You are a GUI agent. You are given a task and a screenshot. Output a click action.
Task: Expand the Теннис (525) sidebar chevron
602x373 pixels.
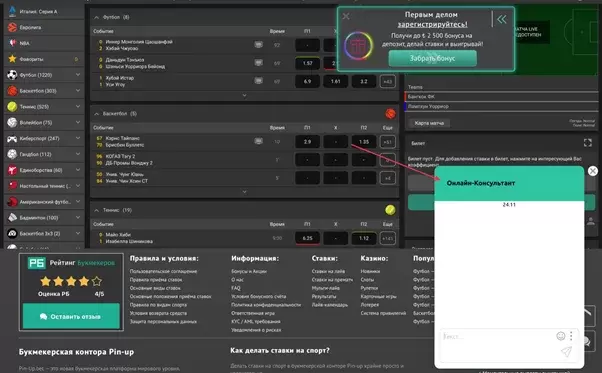click(x=78, y=106)
